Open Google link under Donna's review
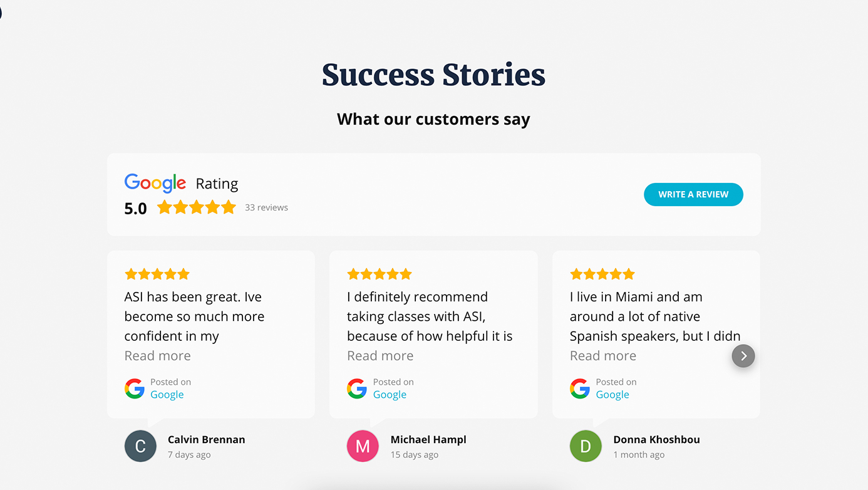This screenshot has height=490, width=868. click(x=612, y=395)
